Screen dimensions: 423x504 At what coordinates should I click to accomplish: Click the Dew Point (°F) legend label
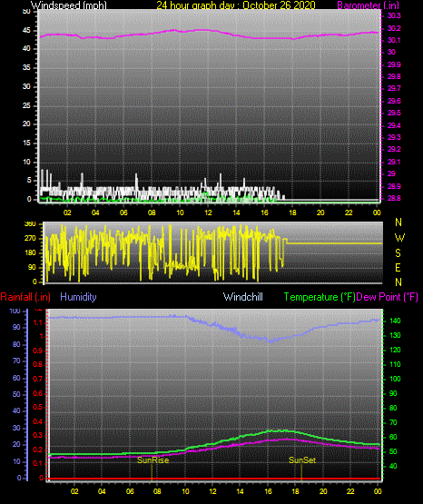[x=388, y=297]
